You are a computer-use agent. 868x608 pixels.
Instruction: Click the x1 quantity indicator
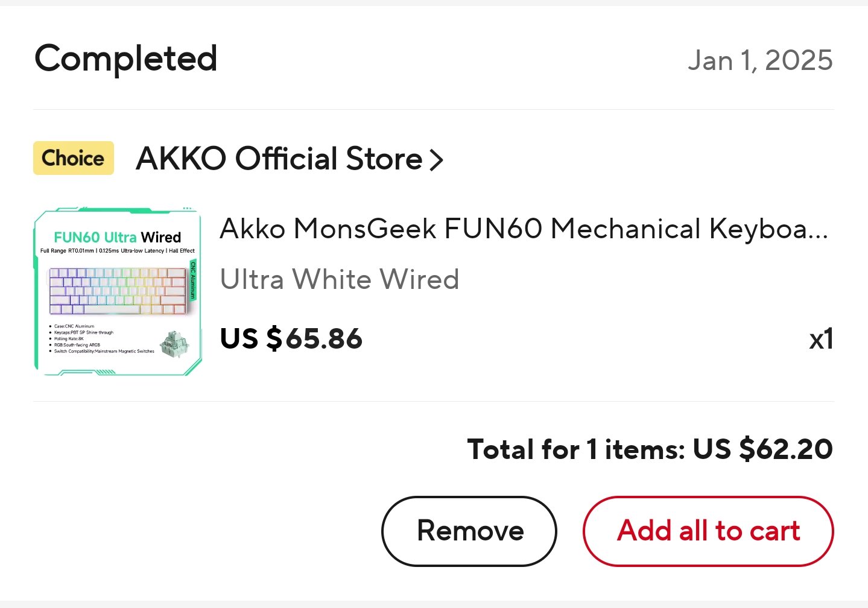[x=821, y=339]
